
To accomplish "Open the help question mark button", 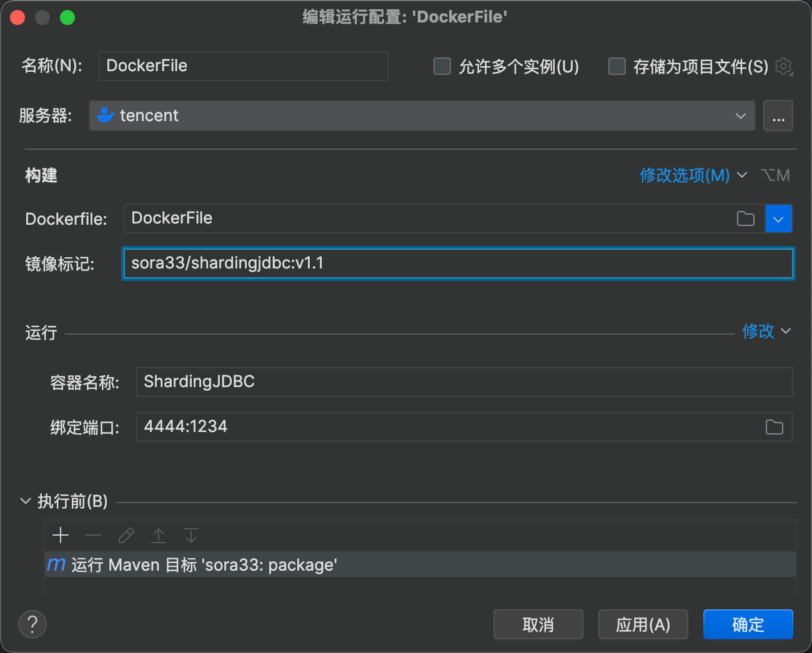I will [32, 624].
